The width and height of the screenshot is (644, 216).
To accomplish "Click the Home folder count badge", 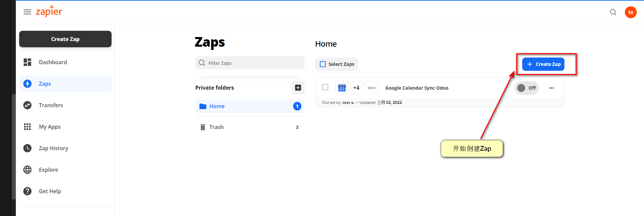I will (297, 106).
